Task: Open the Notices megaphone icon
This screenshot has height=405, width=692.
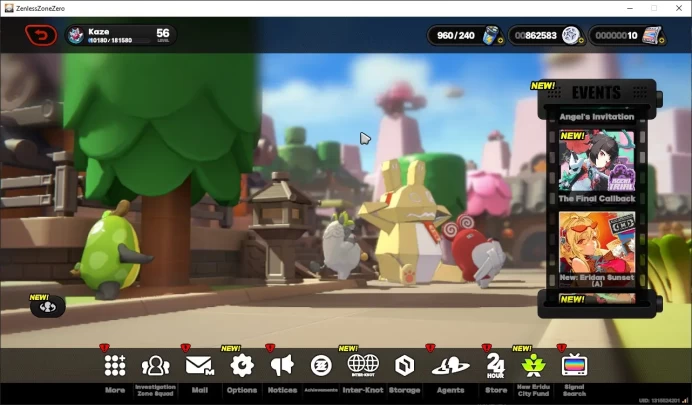Action: [282, 365]
